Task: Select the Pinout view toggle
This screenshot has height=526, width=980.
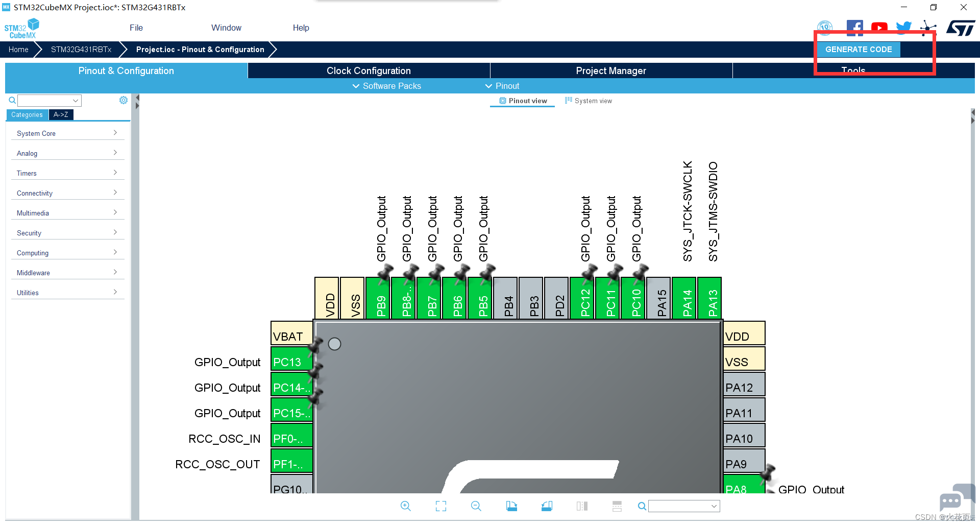Action: coord(523,101)
